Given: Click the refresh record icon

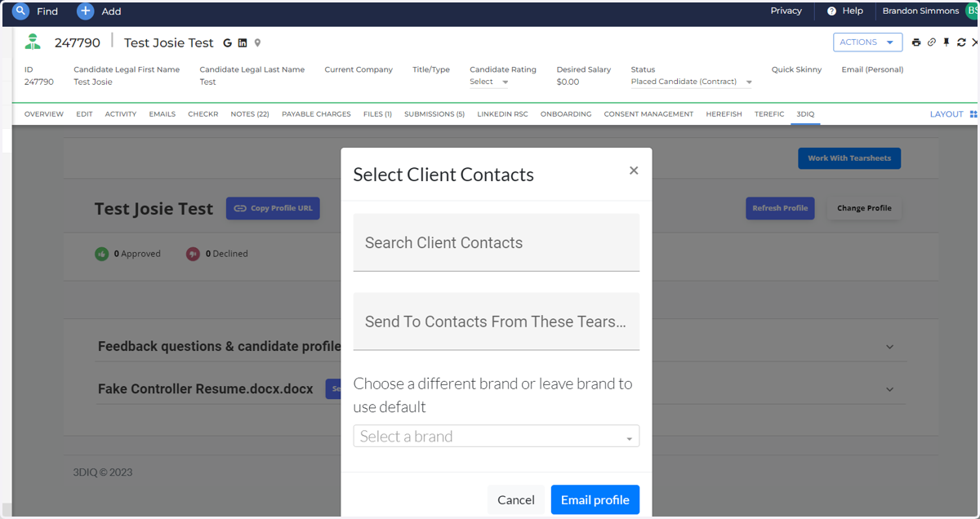Looking at the screenshot, I should pos(961,42).
